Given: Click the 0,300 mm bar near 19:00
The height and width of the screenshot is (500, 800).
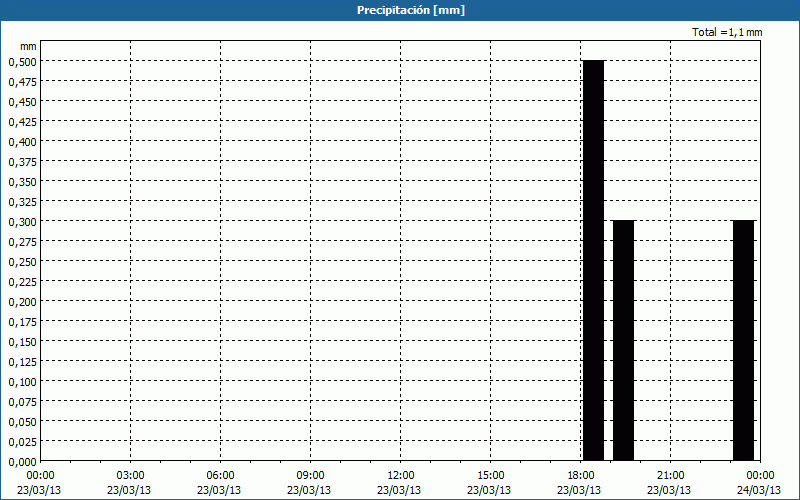Looking at the screenshot, I should pyautogui.click(x=623, y=340).
